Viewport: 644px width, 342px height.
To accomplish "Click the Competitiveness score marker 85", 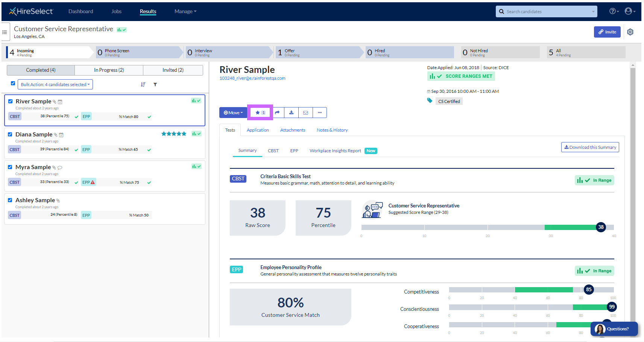I will pos(589,289).
